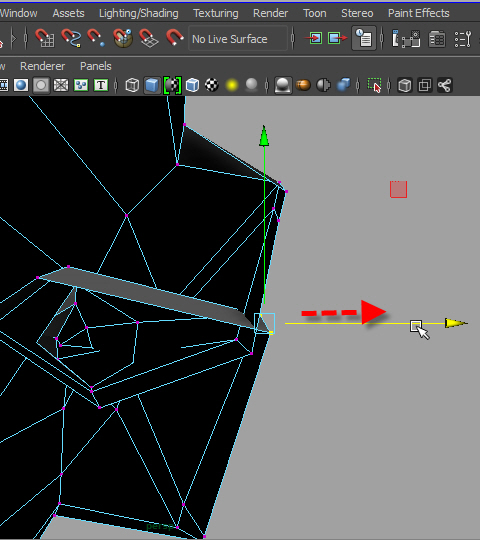
Task: Enable Snap to view planes icon
Action: click(148, 38)
